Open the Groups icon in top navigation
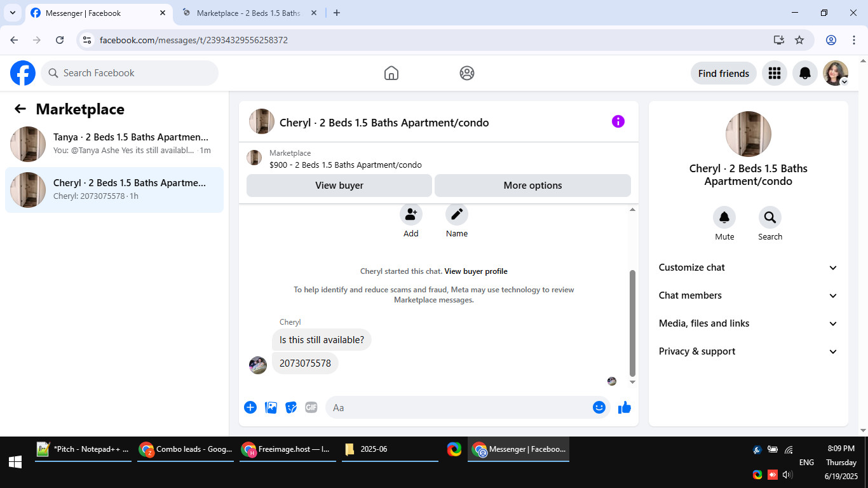The width and height of the screenshot is (868, 488). pos(467,73)
